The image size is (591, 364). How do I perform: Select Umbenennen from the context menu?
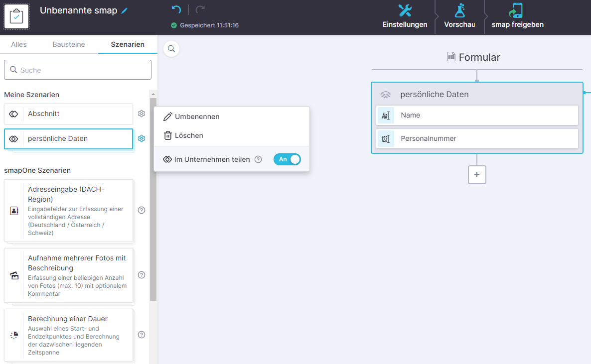coord(197,117)
